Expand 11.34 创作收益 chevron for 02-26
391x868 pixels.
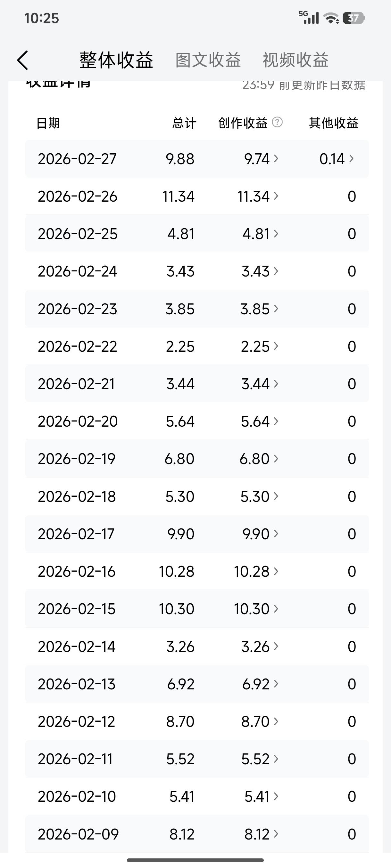276,196
